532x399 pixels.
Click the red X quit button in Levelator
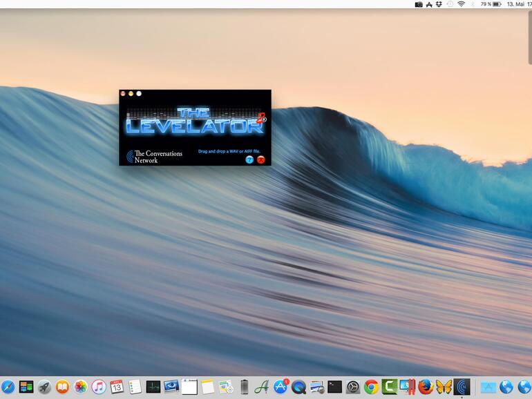[260, 159]
